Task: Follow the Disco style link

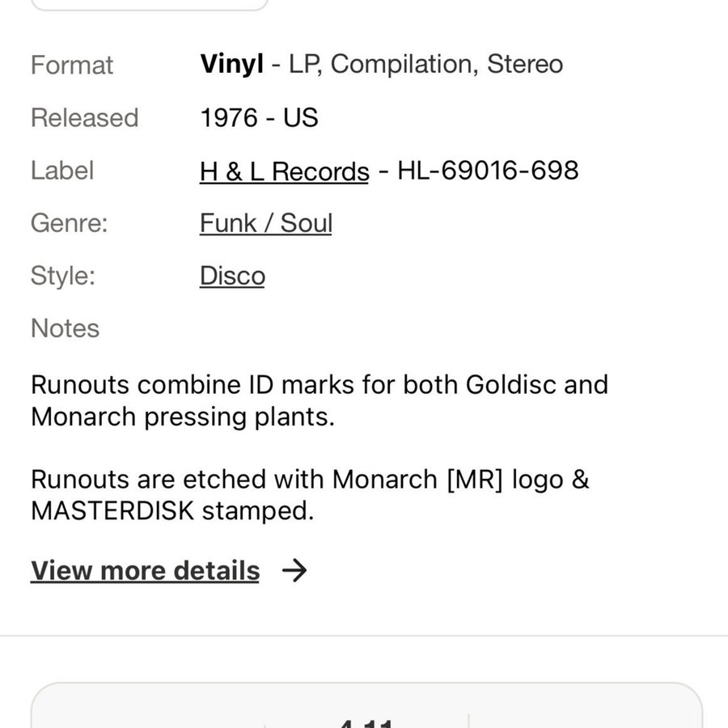Action: coord(232,276)
